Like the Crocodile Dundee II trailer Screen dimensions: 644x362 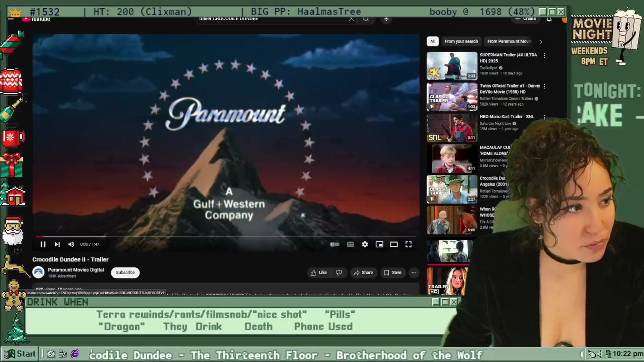tap(319, 273)
